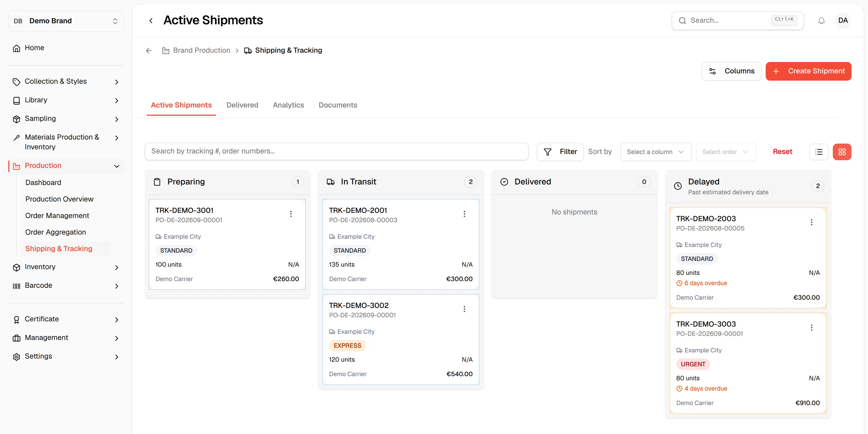Click the Settings gear icon in sidebar
868x434 pixels.
pyautogui.click(x=17, y=357)
